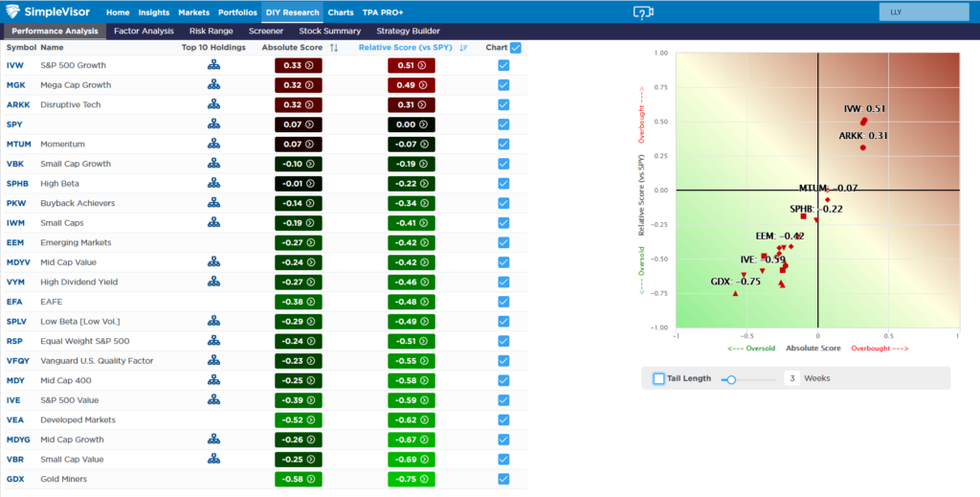Viewport: 980px width, 497px height.
Task: Sort by Relative Score (vs SPY) arrows
Action: click(x=464, y=47)
